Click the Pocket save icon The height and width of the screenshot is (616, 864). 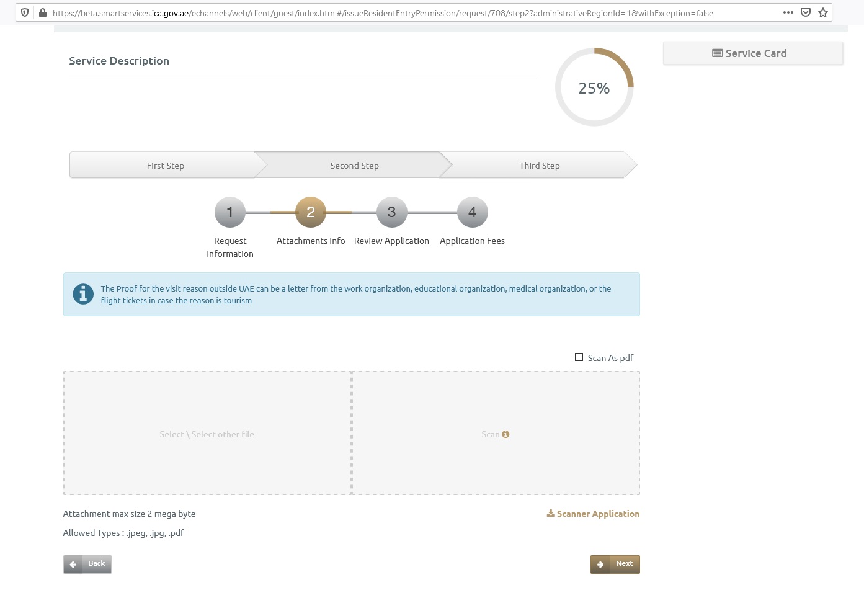806,12
